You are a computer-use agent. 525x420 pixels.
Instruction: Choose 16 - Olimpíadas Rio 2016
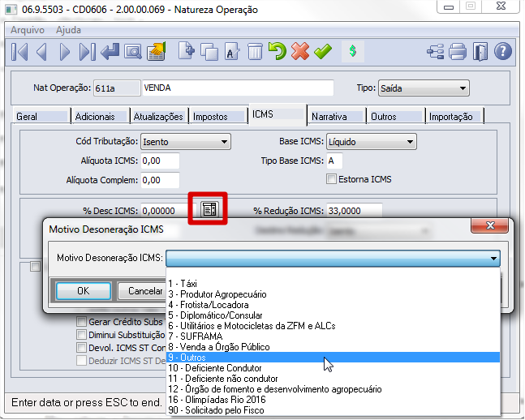coord(333,400)
